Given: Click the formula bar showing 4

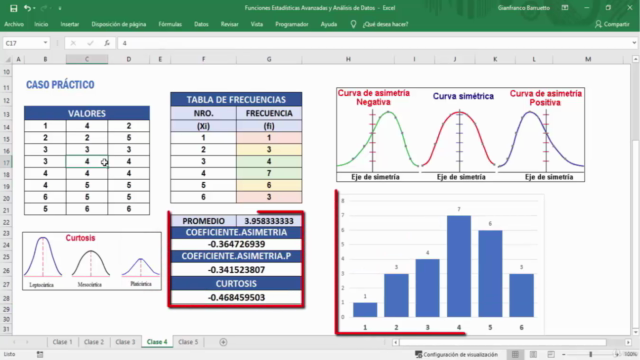Looking at the screenshot, I should [373, 43].
